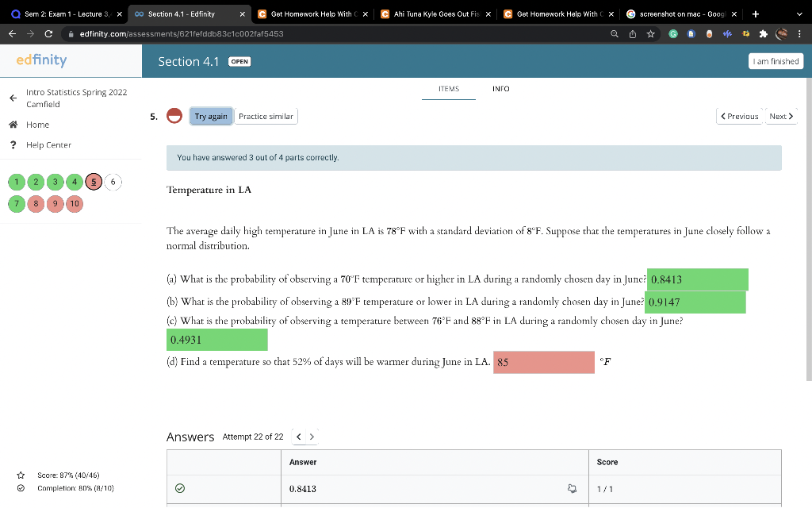Open the tab search chevron dropdown
812x508 pixels.
pyautogui.click(x=800, y=13)
